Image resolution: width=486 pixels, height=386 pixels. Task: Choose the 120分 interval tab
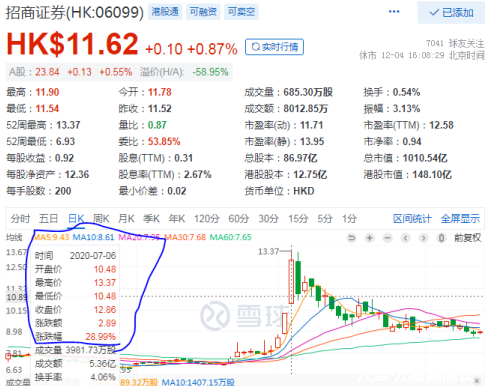tap(207, 219)
